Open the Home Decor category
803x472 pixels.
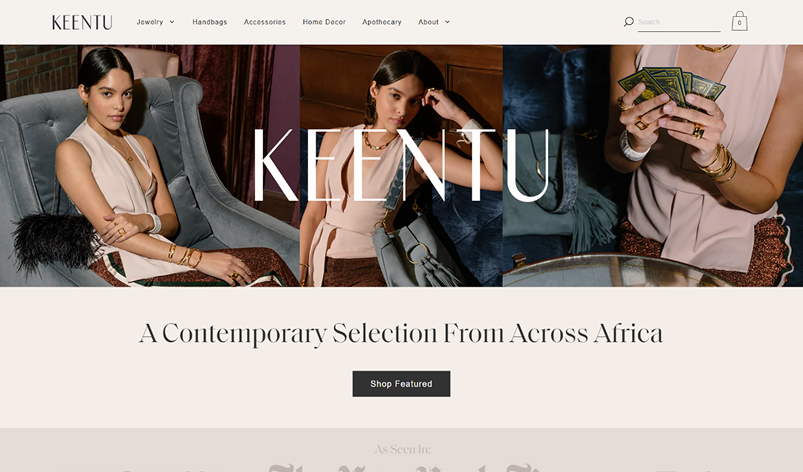point(324,22)
